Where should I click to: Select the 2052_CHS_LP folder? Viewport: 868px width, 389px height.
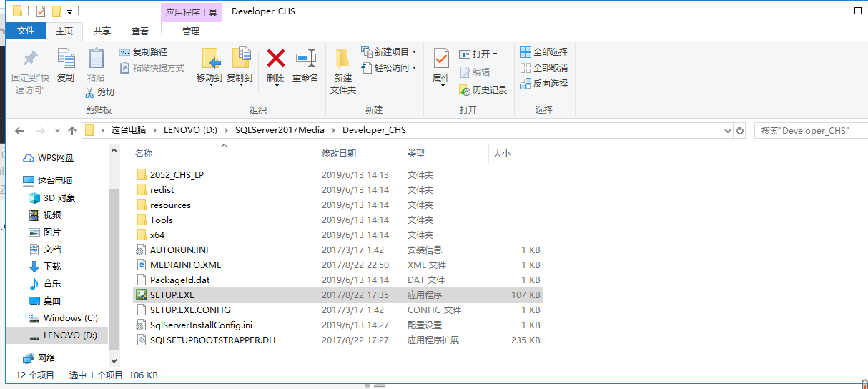pos(338,174)
